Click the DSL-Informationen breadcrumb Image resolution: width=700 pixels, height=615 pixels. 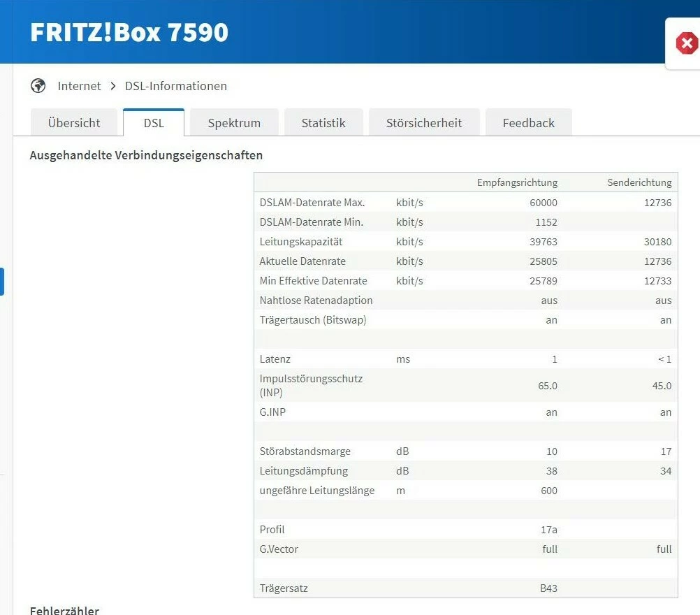click(x=176, y=86)
